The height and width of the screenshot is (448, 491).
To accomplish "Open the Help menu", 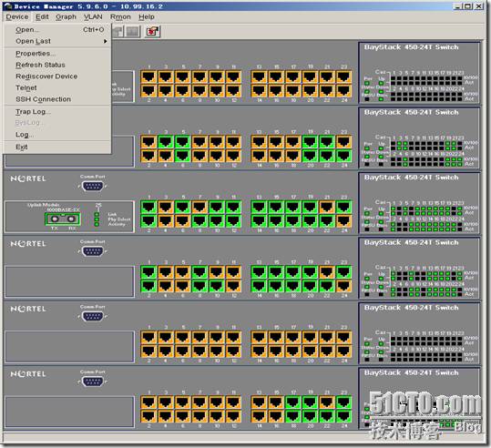I will (x=147, y=17).
